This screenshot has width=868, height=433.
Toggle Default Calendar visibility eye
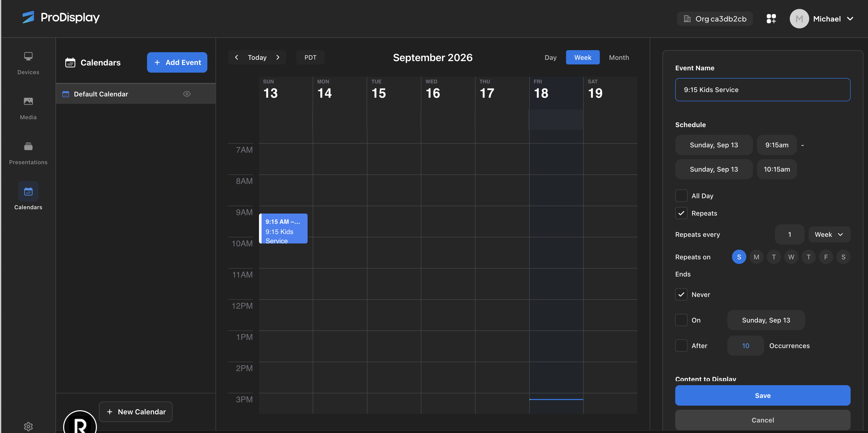(187, 94)
